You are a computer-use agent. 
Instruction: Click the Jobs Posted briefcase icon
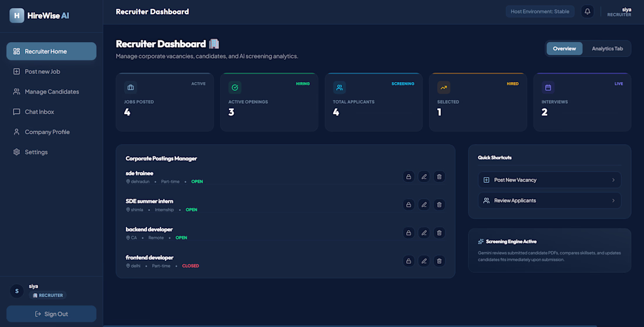(x=131, y=87)
